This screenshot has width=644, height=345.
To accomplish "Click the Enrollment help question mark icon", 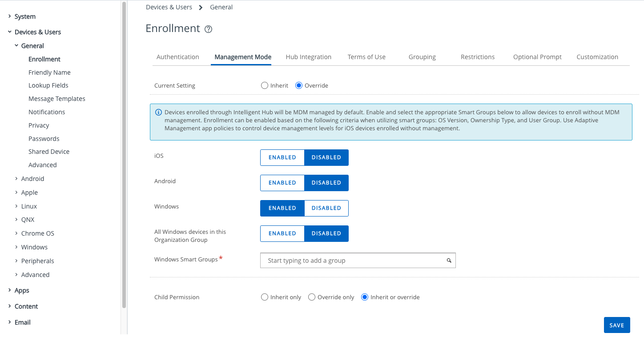I will point(208,29).
